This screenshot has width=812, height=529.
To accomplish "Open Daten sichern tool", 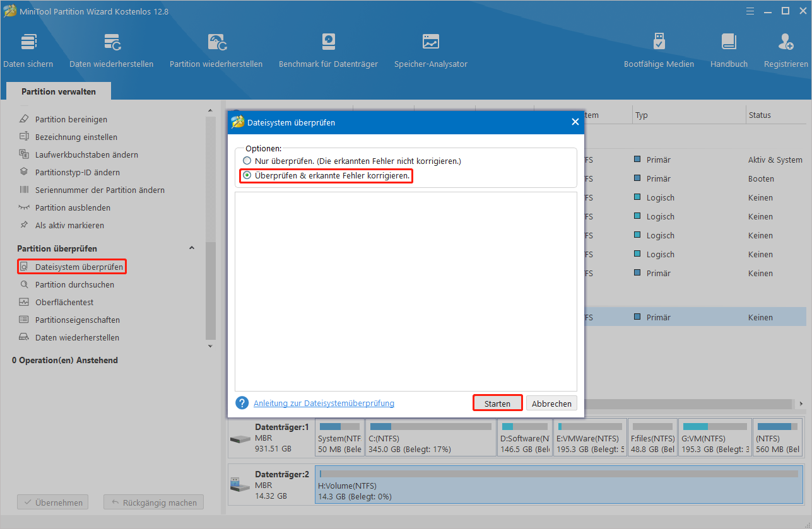I will 28,50.
